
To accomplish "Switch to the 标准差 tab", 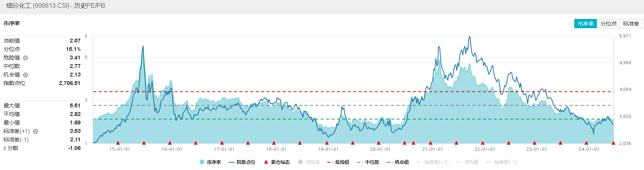I will point(631,24).
